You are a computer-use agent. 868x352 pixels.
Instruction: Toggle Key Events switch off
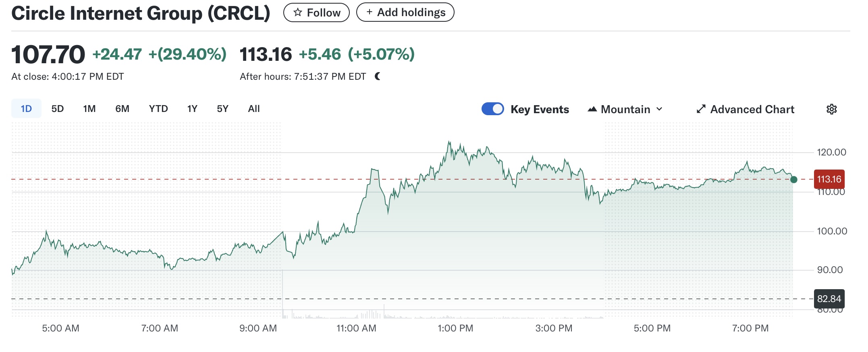tap(492, 109)
